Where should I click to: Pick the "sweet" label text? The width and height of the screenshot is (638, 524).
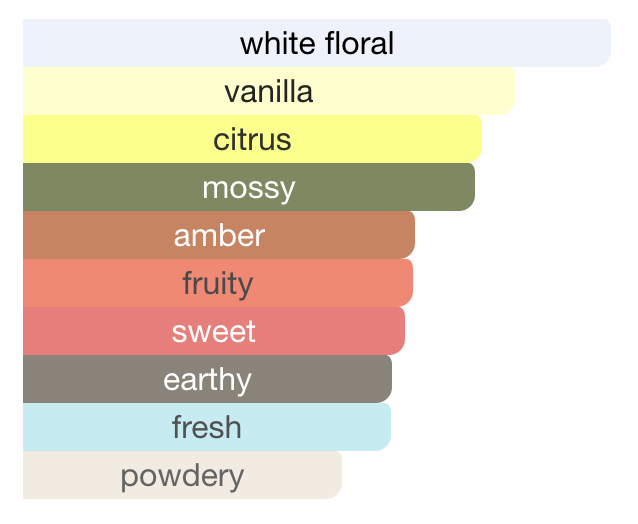(213, 331)
